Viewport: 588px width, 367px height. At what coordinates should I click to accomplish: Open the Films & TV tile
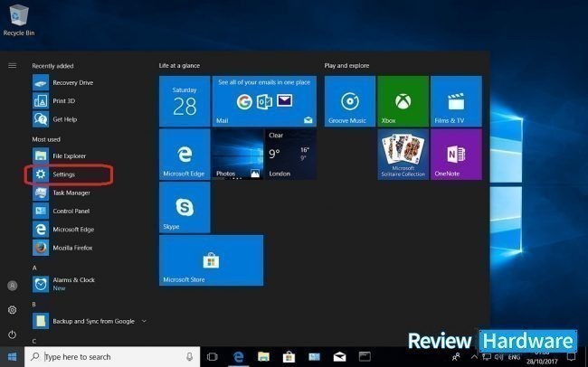coord(456,101)
